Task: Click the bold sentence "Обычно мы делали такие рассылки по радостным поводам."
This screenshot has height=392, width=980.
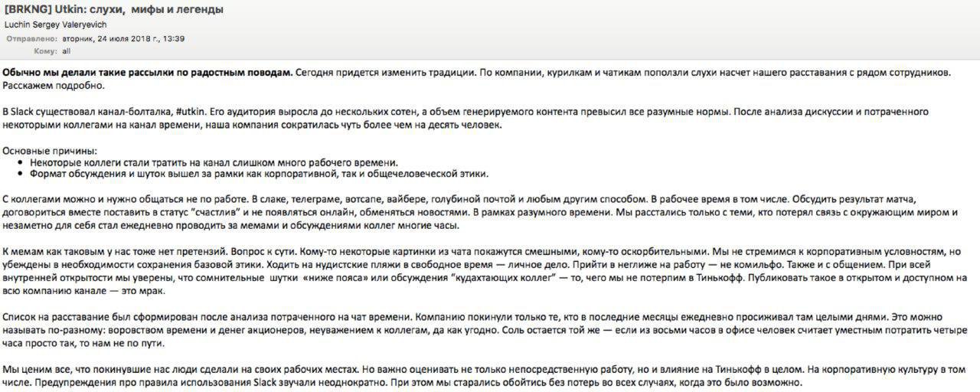Action: (148, 72)
